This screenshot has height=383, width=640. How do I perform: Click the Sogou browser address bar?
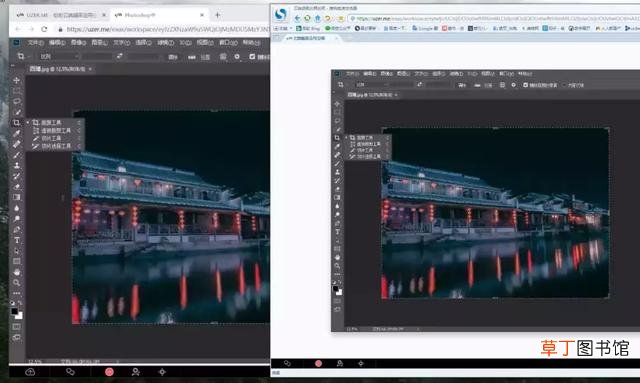pyautogui.click(x=494, y=18)
